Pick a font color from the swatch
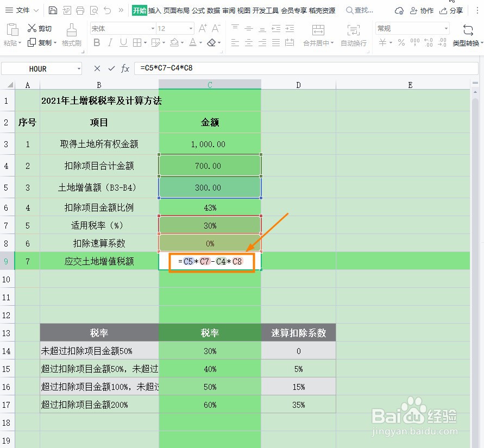The image size is (484, 448). point(193,42)
